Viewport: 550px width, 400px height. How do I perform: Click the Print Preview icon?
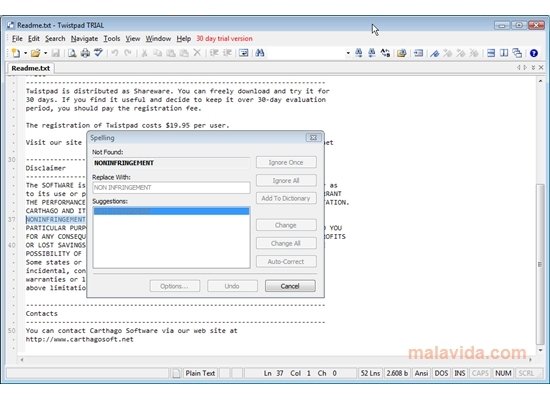[x=72, y=53]
